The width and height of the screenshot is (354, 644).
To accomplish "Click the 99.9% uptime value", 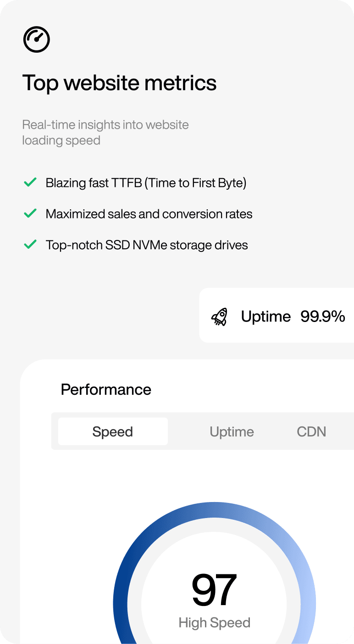I will pyautogui.click(x=323, y=317).
